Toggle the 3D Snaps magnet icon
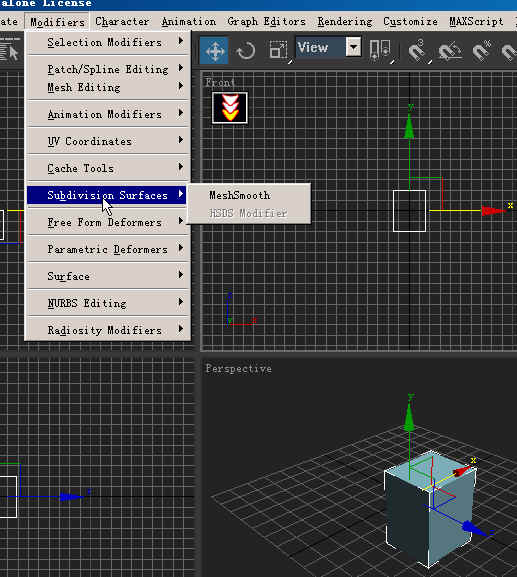This screenshot has height=577, width=517. pyautogui.click(x=418, y=51)
